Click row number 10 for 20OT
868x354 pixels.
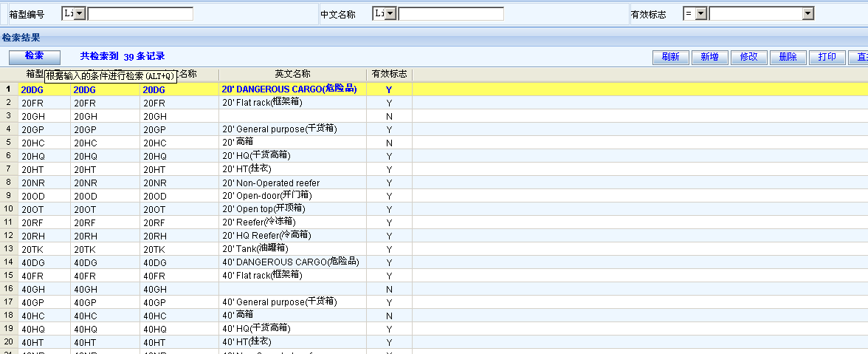pyautogui.click(x=9, y=209)
